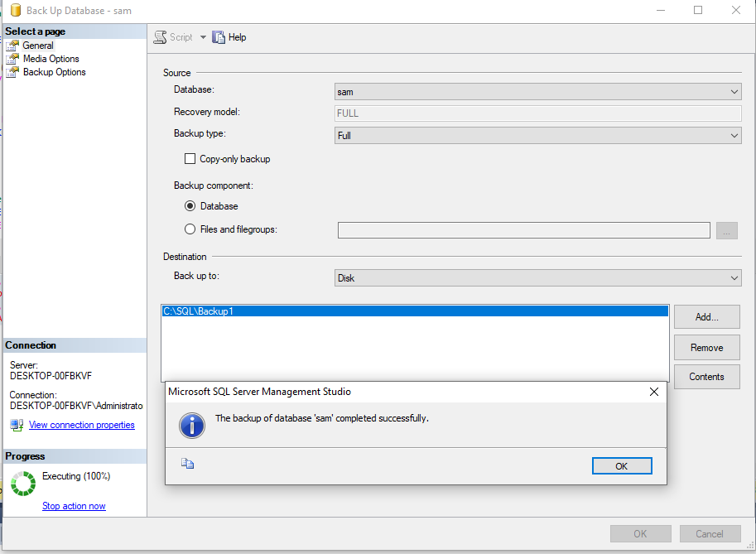Image resolution: width=756 pixels, height=554 pixels.
Task: Select the C:\SQL\Backup1 destination entry
Action: click(415, 311)
